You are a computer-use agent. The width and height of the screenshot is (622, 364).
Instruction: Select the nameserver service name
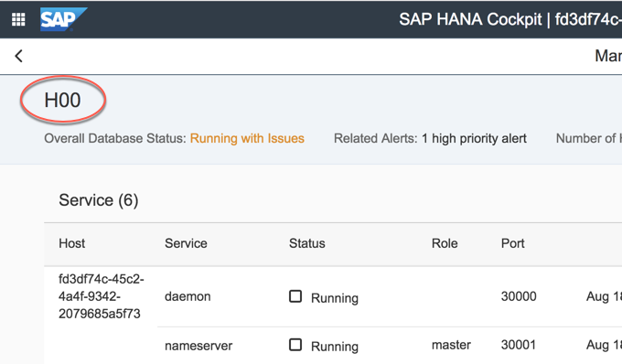pyautogui.click(x=198, y=346)
